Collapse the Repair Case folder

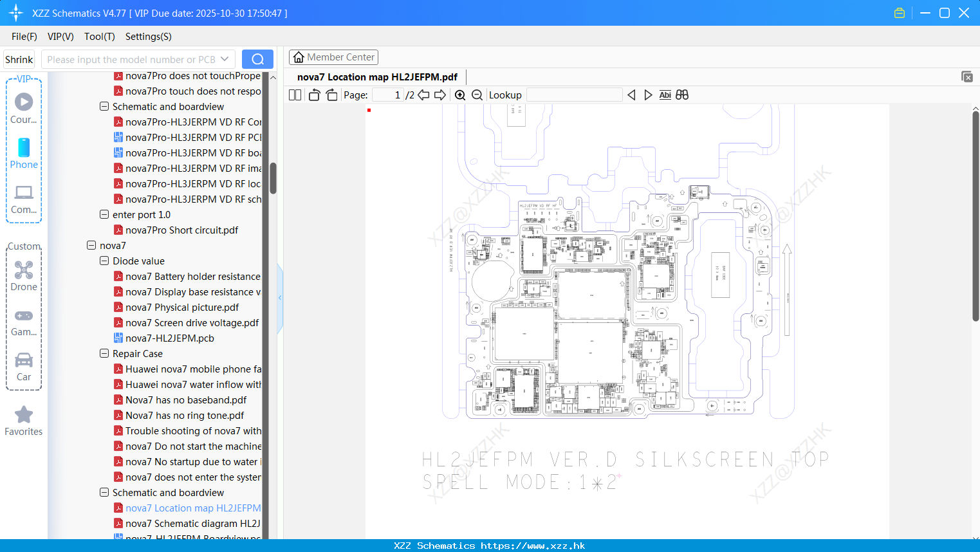104,353
